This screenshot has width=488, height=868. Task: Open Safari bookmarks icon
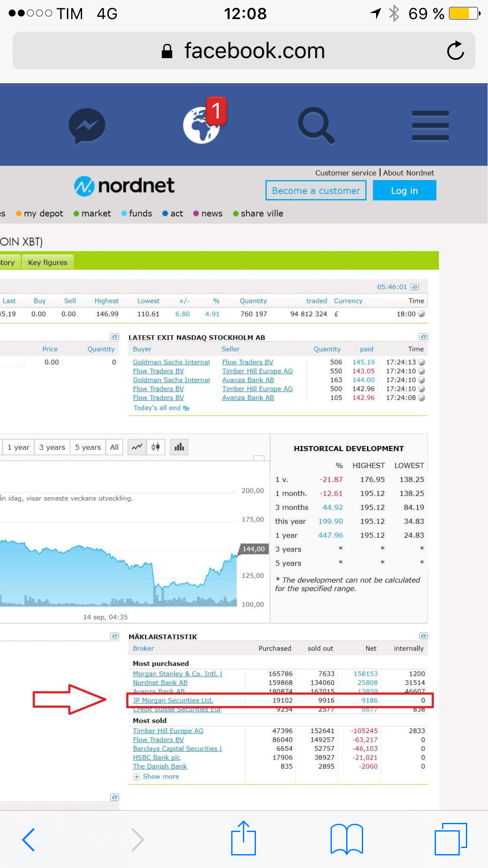point(347,839)
